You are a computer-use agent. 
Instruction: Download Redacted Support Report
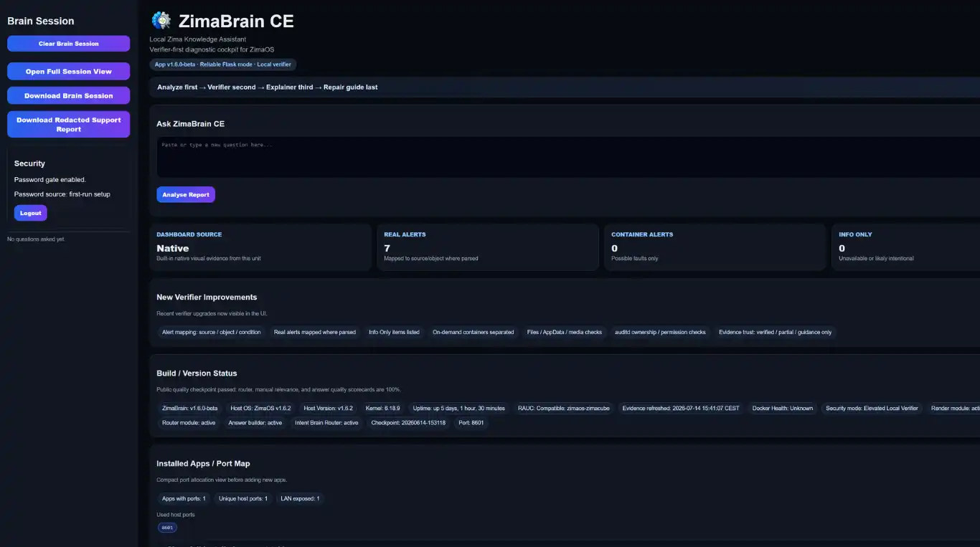pos(68,125)
